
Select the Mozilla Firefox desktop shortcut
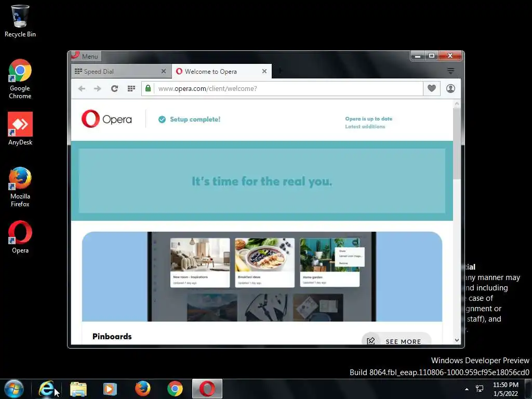[20, 187]
